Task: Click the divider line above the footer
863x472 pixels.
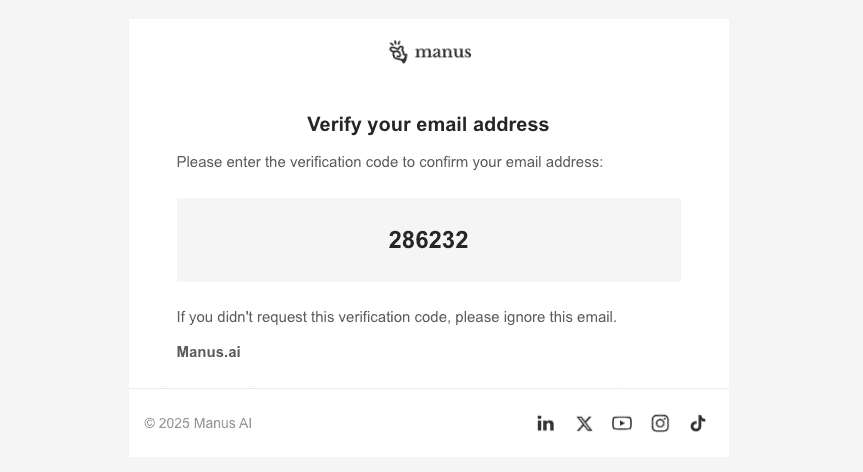Action: click(429, 388)
